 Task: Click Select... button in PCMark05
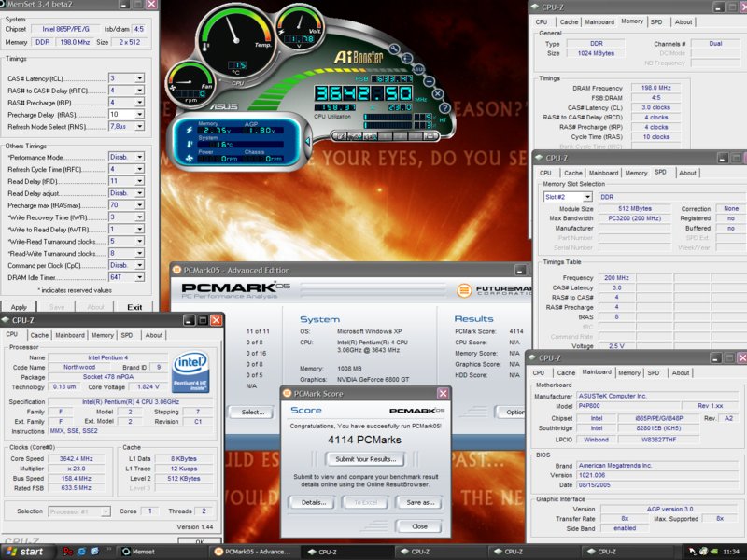click(x=252, y=412)
